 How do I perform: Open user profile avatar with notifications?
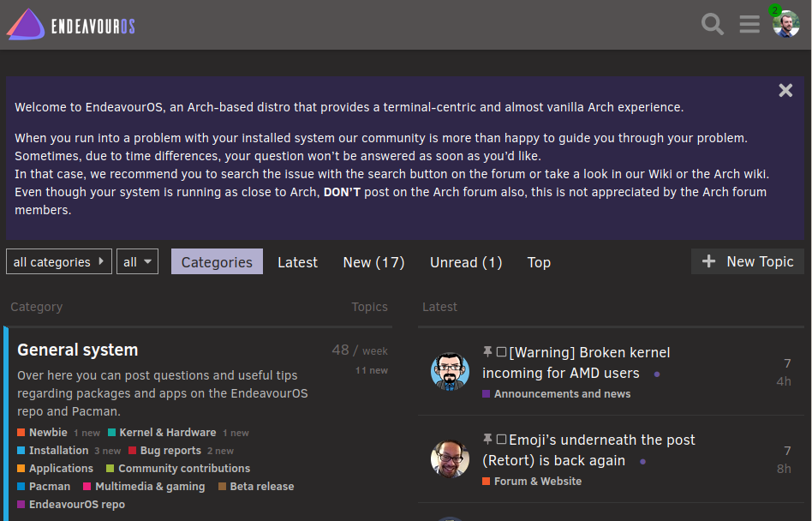click(x=786, y=24)
